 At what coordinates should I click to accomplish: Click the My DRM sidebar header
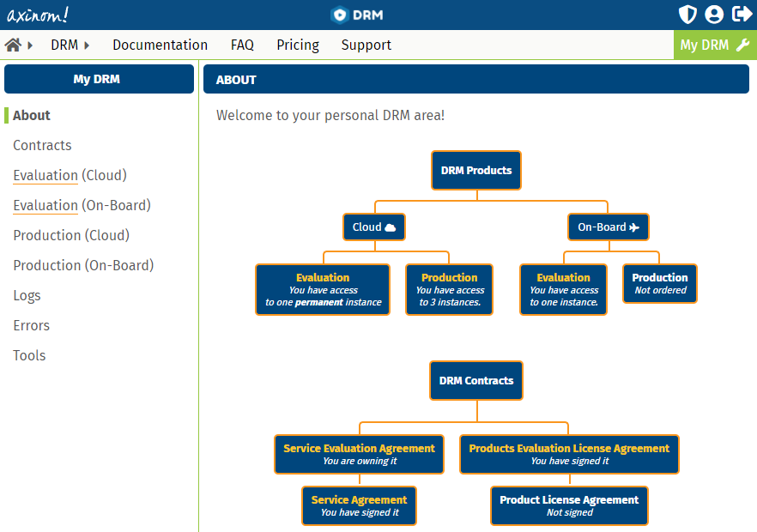[99, 79]
